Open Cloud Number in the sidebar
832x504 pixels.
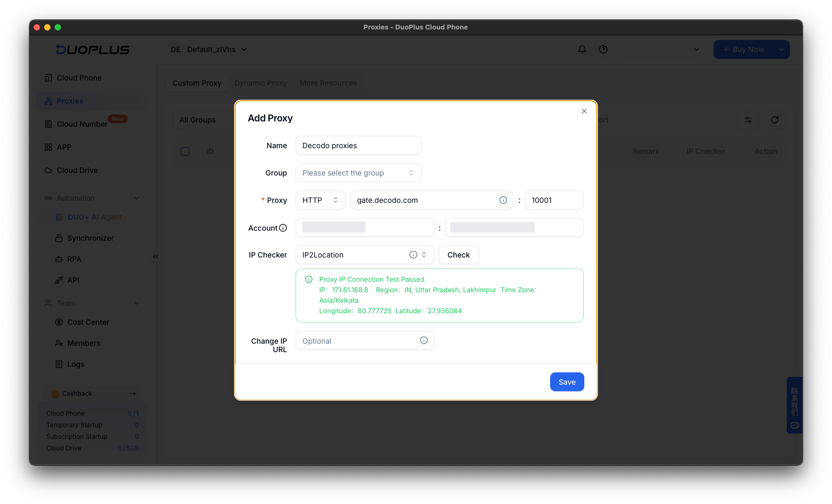[x=93, y=124]
